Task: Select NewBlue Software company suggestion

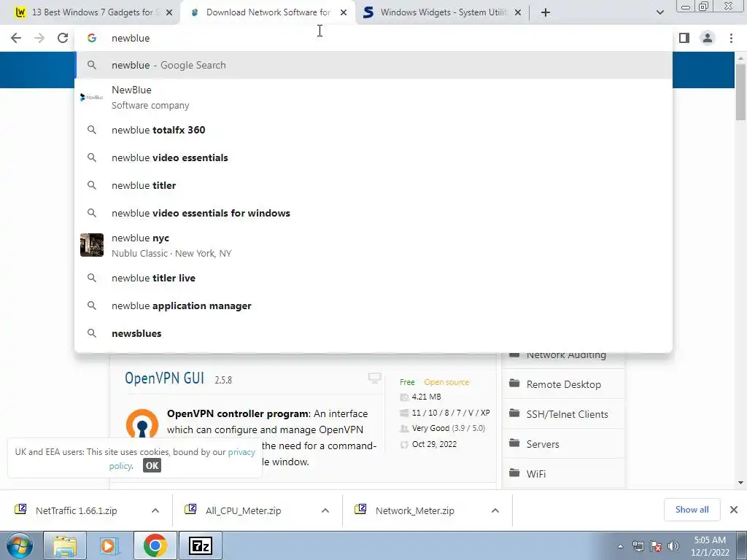Action: coord(373,98)
